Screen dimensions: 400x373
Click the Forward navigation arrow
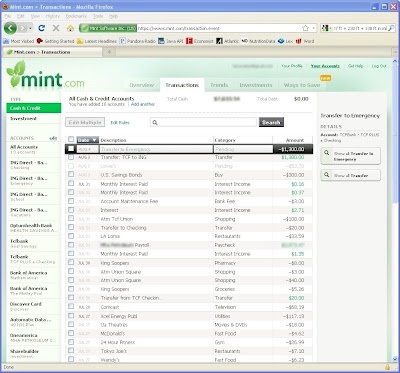pos(22,28)
